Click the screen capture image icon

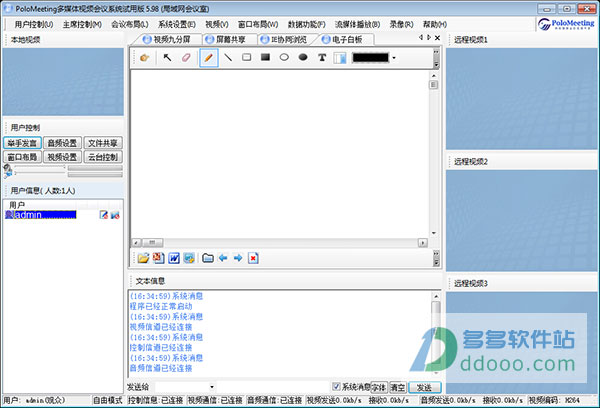[189, 258]
